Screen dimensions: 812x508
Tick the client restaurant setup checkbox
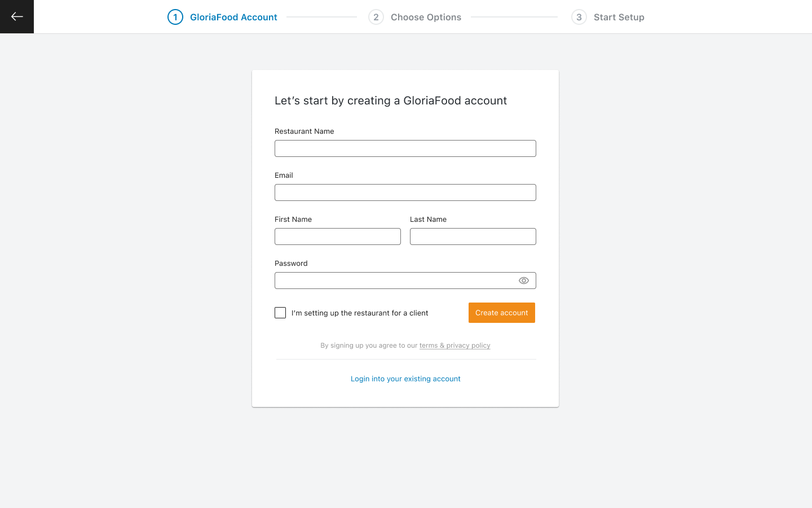click(280, 313)
